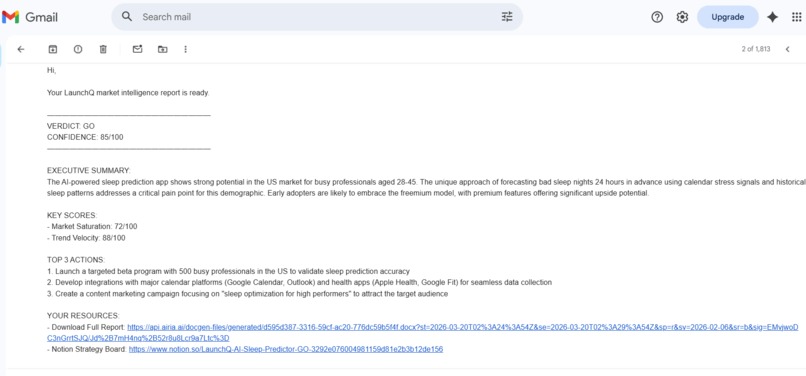
Task: Open the Support help icon
Action: pyautogui.click(x=657, y=17)
